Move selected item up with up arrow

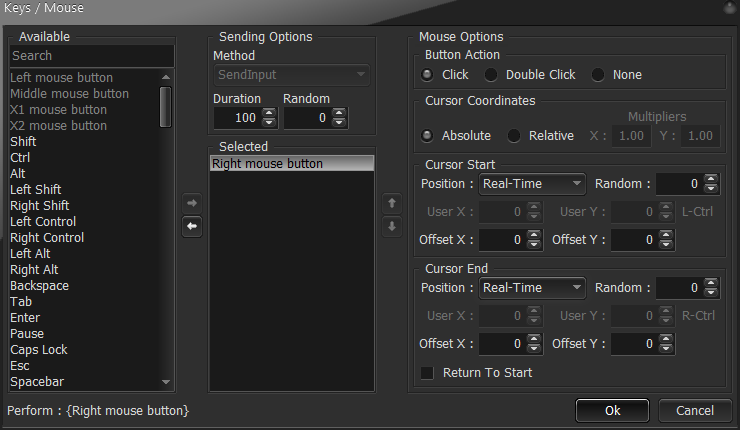392,203
